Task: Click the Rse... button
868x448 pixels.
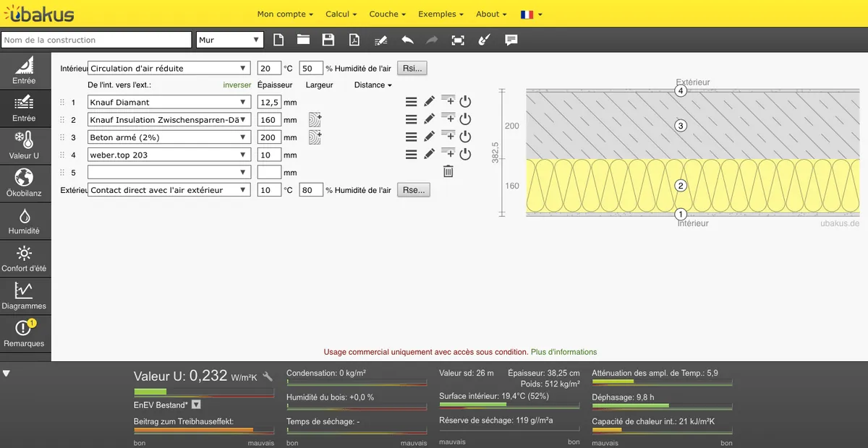Action: [414, 190]
